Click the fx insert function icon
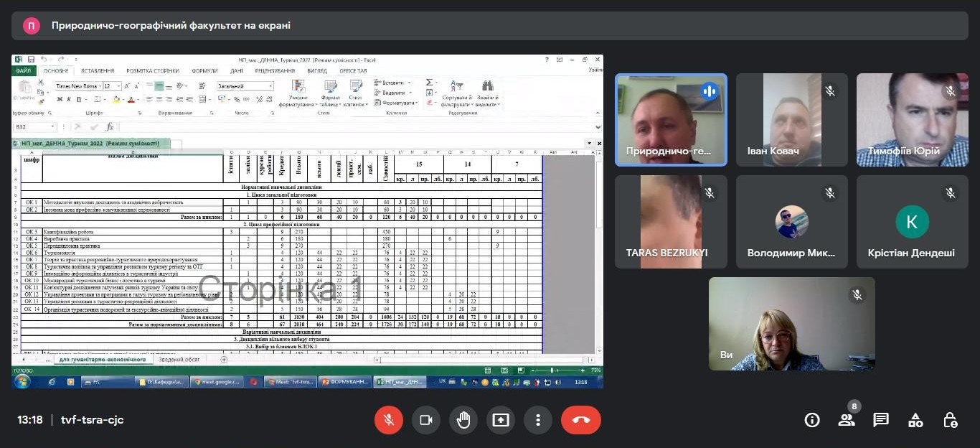 [x=110, y=126]
